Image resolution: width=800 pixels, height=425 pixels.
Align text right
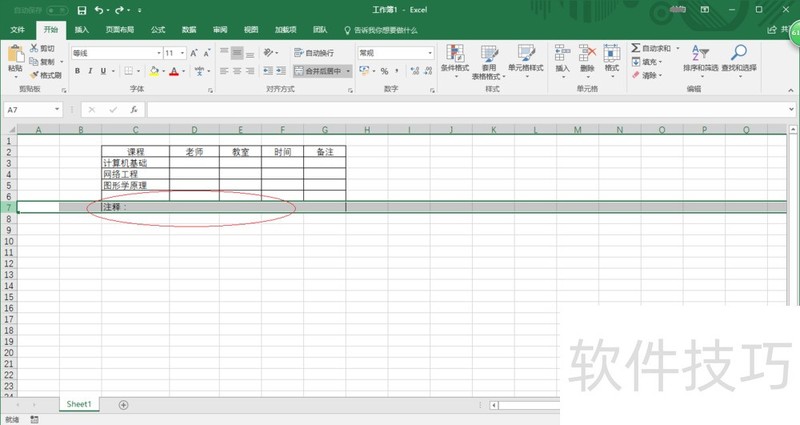tap(250, 71)
